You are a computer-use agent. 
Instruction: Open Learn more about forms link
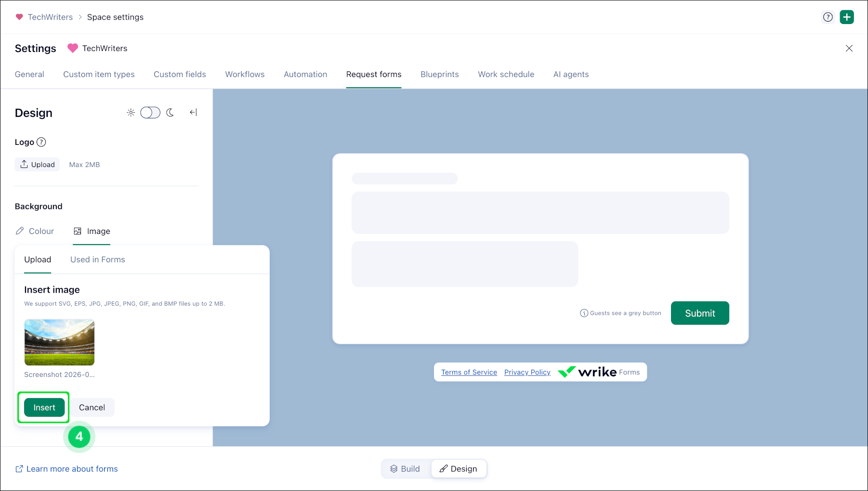pyautogui.click(x=66, y=469)
